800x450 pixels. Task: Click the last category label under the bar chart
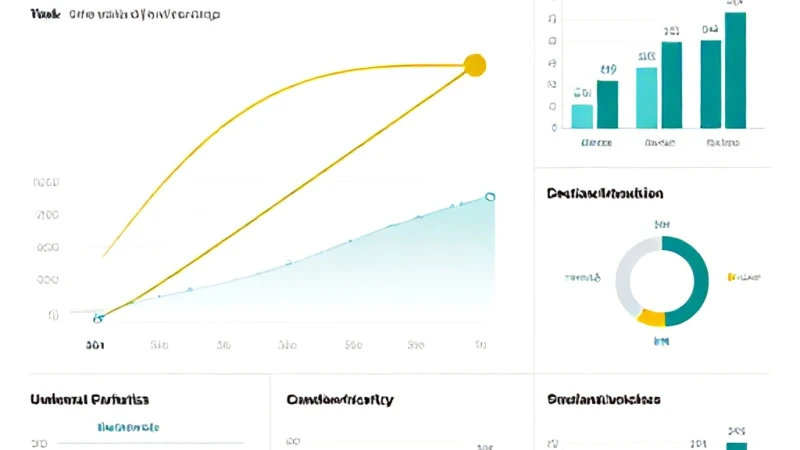pos(723,143)
